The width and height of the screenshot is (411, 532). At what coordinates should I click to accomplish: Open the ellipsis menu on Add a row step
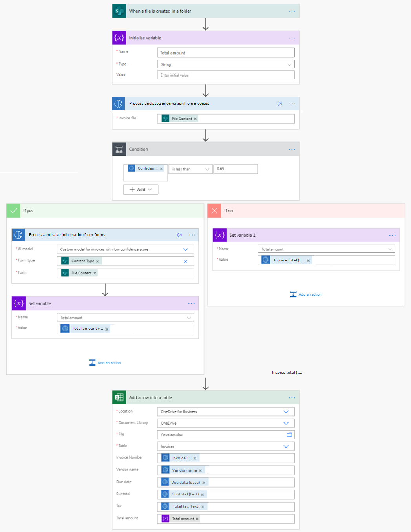[292, 397]
